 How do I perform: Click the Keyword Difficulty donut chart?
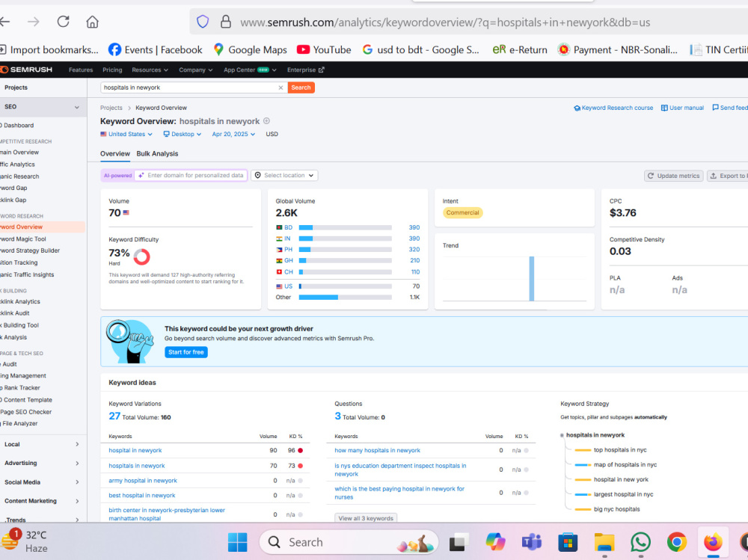[x=141, y=256]
